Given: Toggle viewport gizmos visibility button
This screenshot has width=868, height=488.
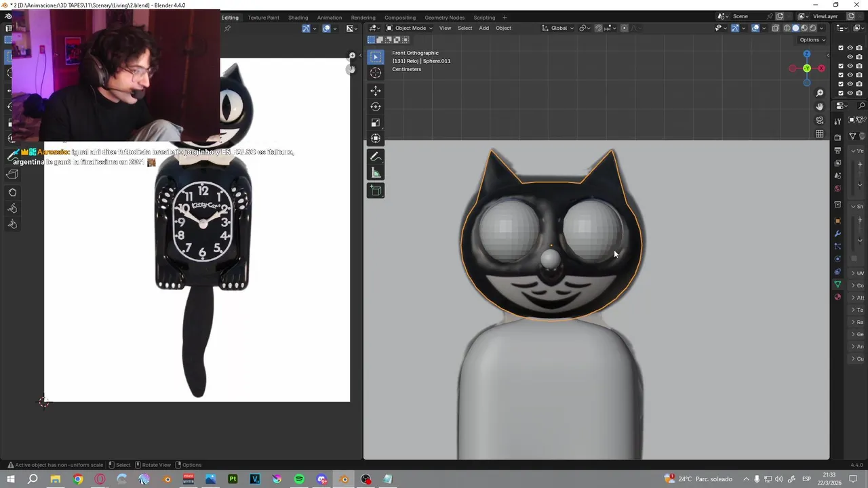Looking at the screenshot, I should point(735,28).
